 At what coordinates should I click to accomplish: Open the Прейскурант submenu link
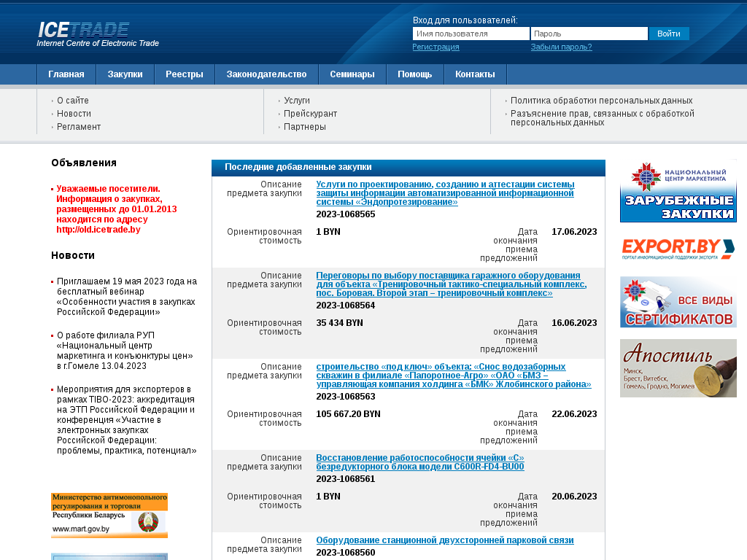310,114
